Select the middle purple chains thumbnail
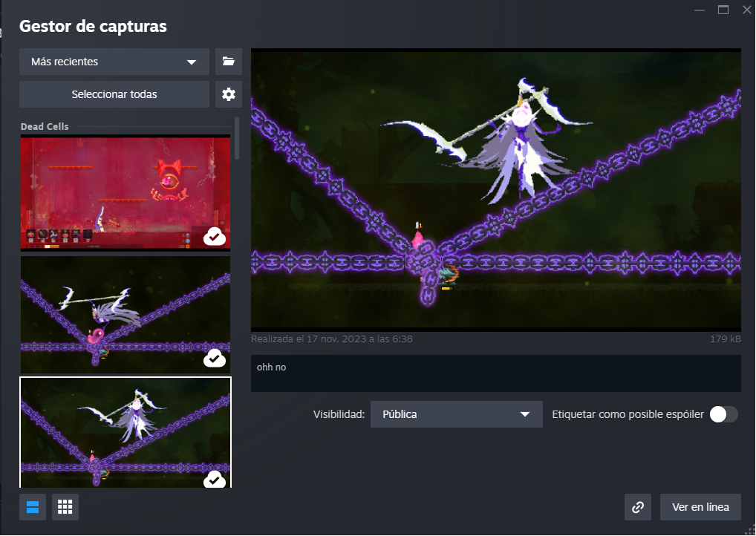Viewport: 756px width, 536px height. (126, 314)
